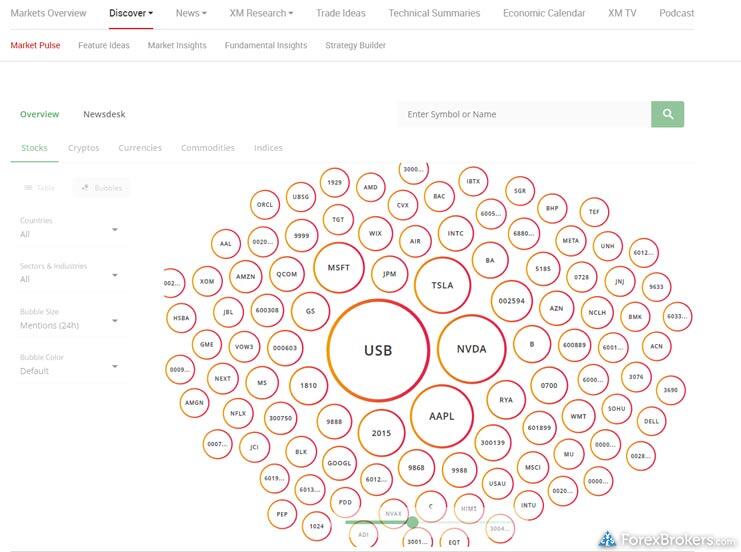Image resolution: width=741 pixels, height=552 pixels.
Task: Click the green search magnifier button
Action: click(667, 114)
